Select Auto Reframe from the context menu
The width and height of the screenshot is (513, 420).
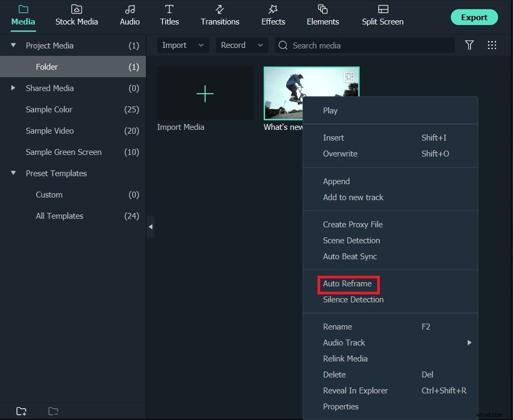tap(348, 284)
